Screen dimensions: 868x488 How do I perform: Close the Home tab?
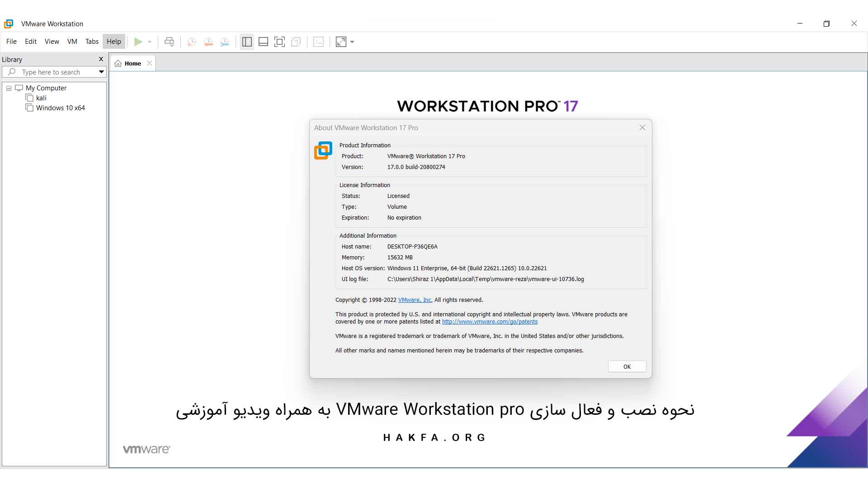[x=149, y=63]
